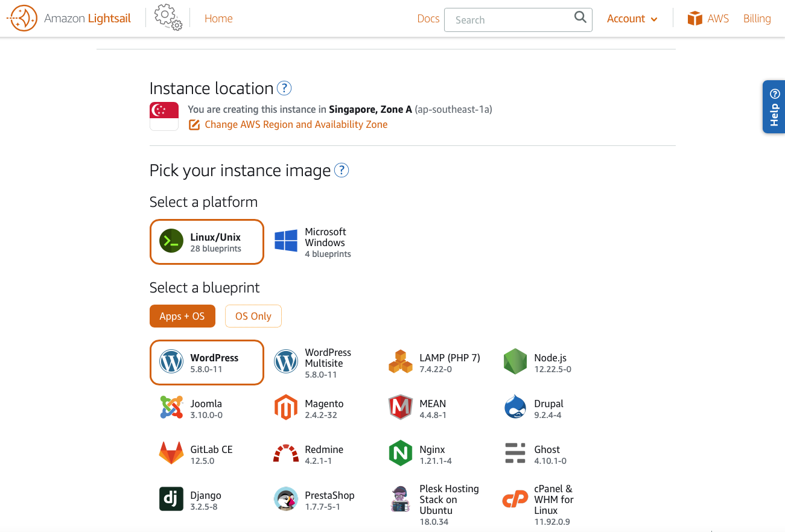Click the Ghost 4.10.1-0 version text
785x532 pixels.
pos(550,461)
